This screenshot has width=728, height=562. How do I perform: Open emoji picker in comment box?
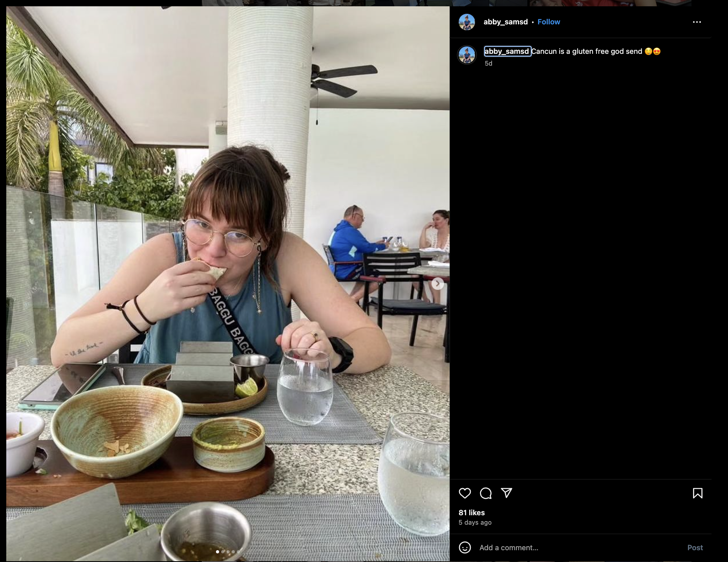pos(465,547)
